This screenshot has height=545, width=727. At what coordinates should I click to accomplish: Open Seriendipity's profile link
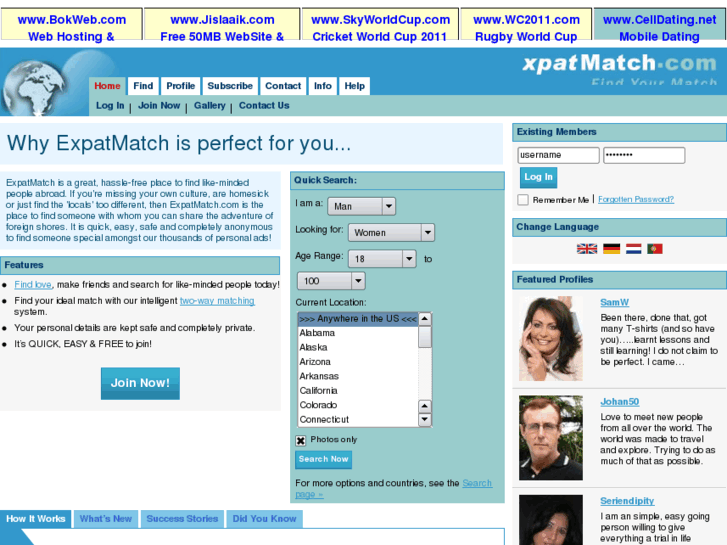pyautogui.click(x=627, y=501)
